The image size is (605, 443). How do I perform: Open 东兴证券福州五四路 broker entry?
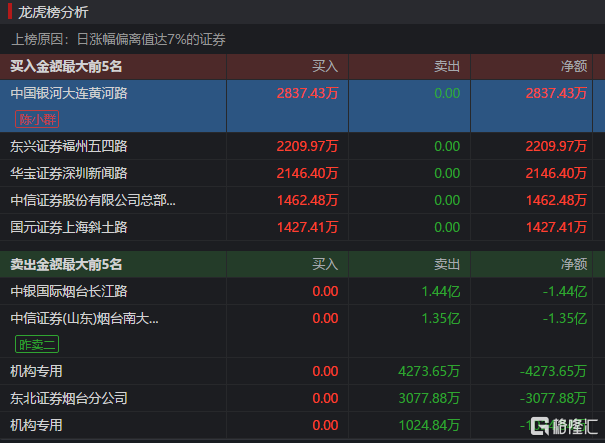pos(69,146)
